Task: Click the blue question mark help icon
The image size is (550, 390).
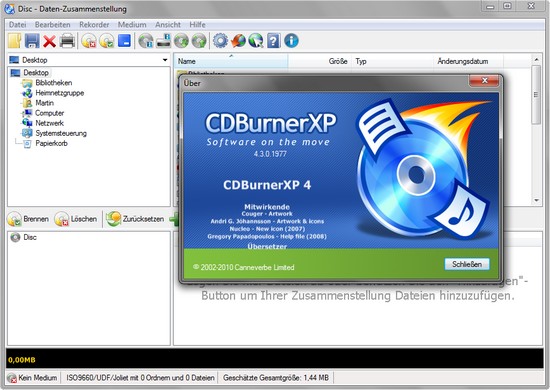Action: [x=274, y=41]
